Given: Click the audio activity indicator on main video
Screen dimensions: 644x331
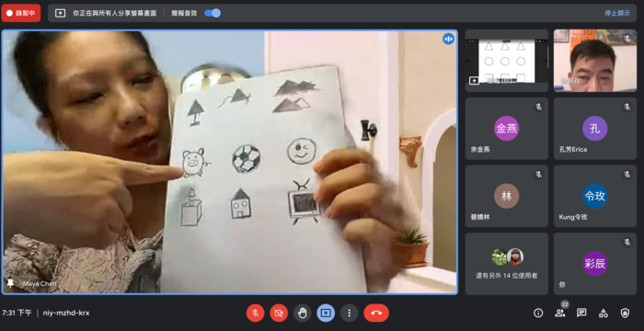Looking at the screenshot, I should (x=448, y=39).
